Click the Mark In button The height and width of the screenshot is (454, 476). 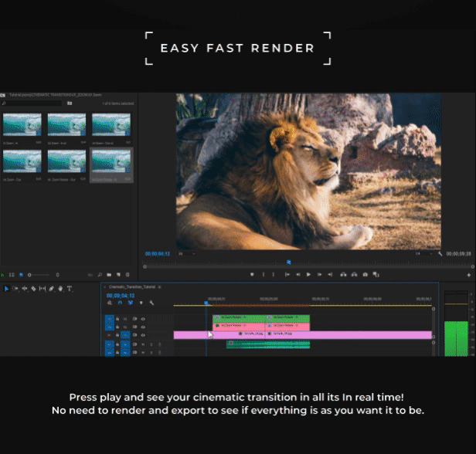[x=263, y=274]
